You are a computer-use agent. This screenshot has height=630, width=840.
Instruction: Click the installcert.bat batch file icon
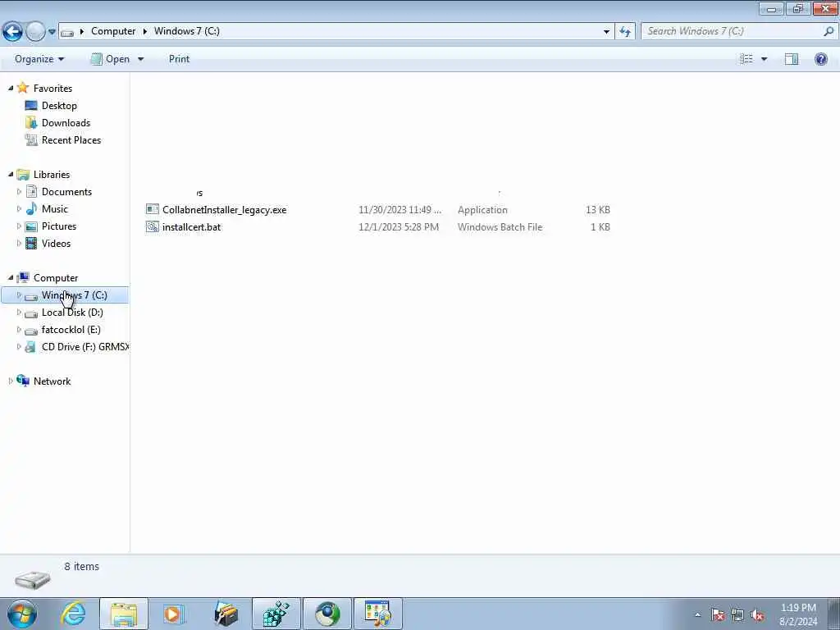pyautogui.click(x=152, y=226)
